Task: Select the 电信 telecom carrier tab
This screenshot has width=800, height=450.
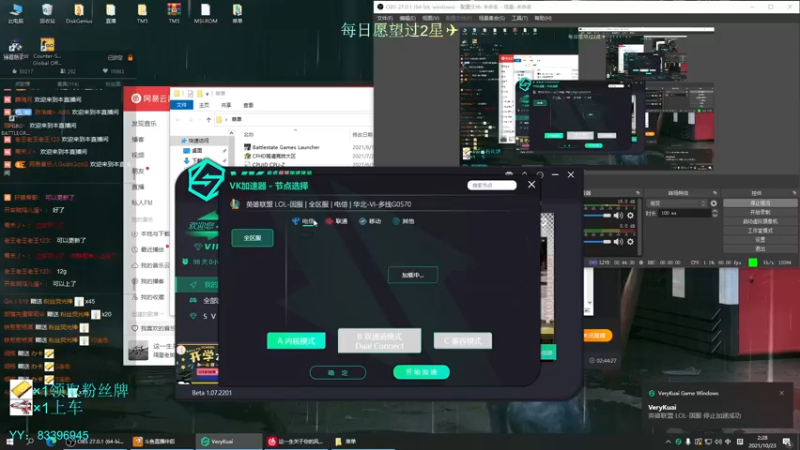Action: (x=304, y=221)
